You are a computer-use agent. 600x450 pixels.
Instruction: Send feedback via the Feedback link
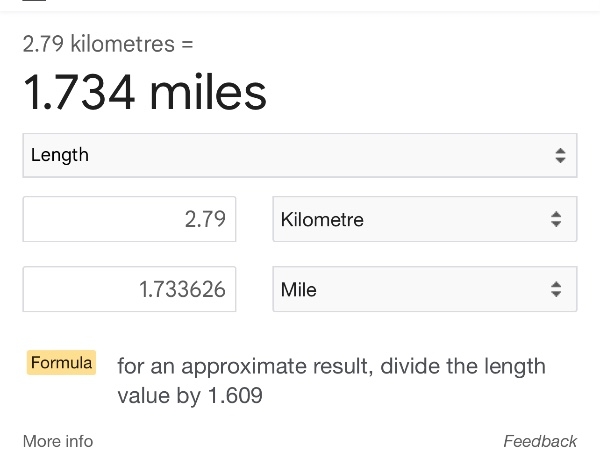pyautogui.click(x=540, y=441)
